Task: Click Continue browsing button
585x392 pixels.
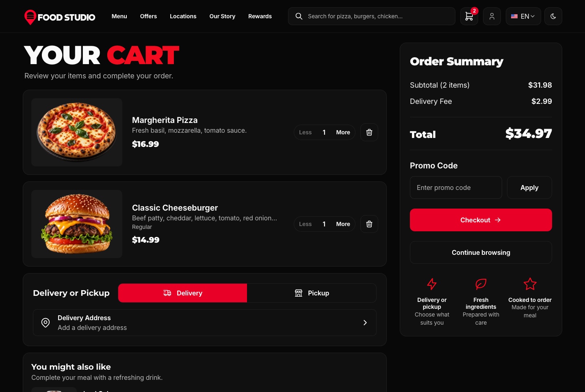Action: click(x=481, y=252)
